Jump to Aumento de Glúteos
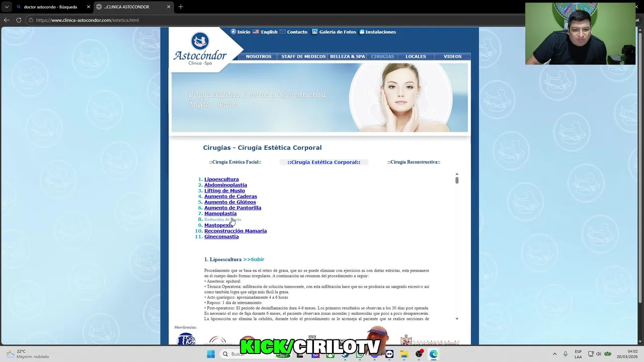Viewport: 644px width, 362px height. (230, 202)
